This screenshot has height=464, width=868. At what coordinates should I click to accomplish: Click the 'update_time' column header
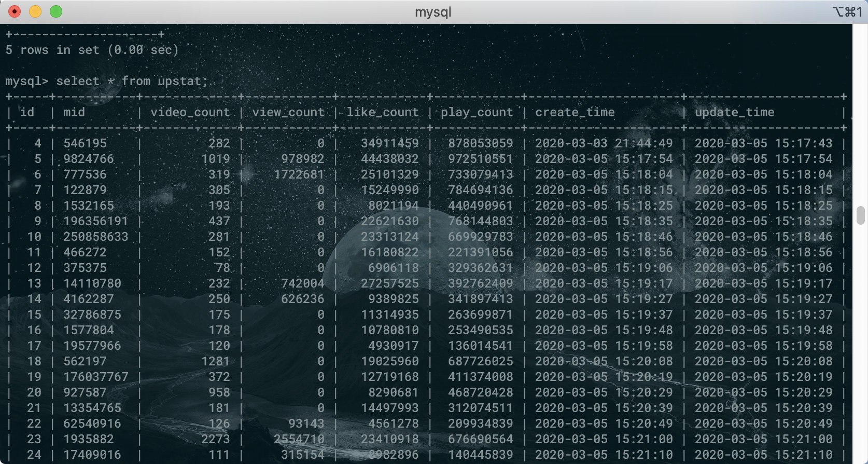[735, 113]
